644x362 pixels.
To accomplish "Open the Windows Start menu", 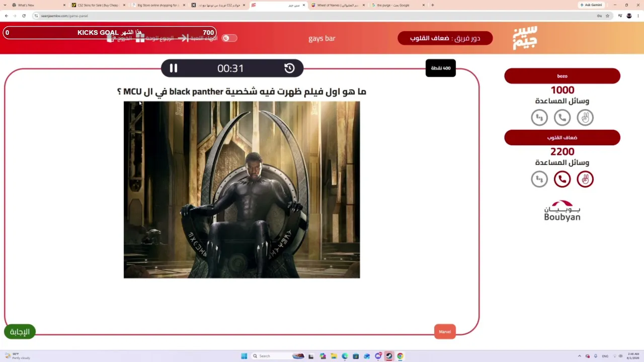I will coord(244,356).
